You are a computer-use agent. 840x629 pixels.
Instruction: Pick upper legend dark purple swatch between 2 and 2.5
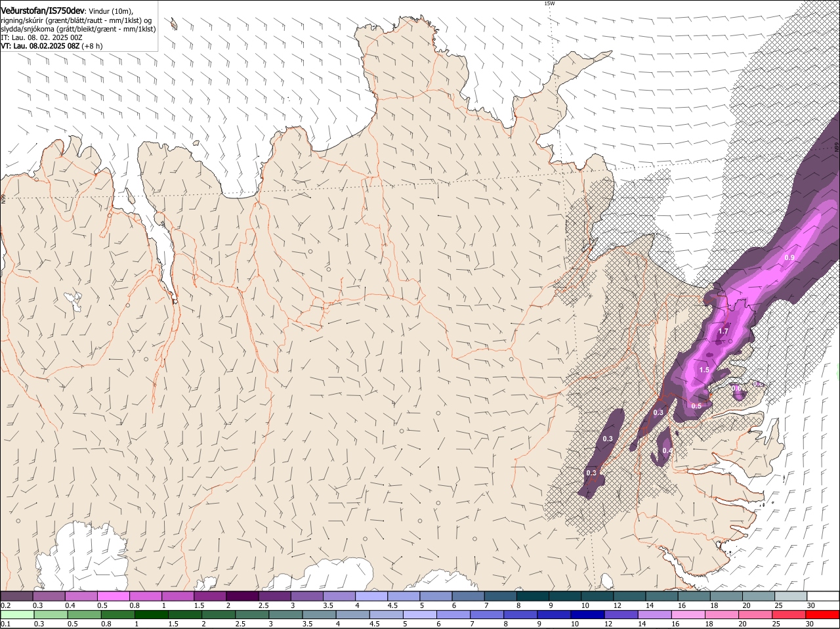242,596
